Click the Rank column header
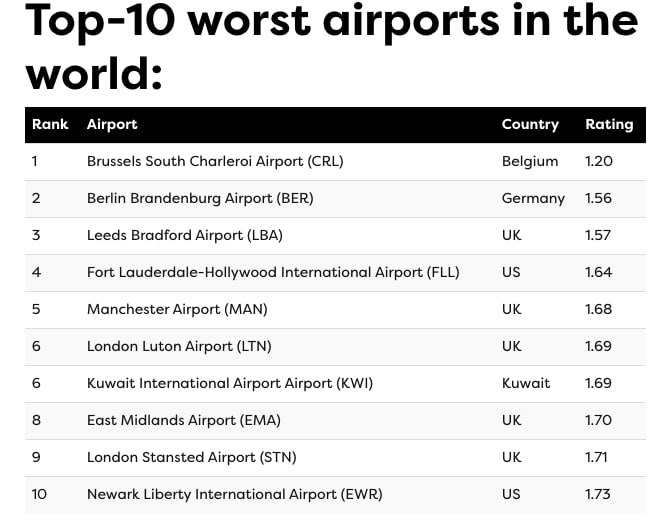This screenshot has height=527, width=662. click(50, 125)
